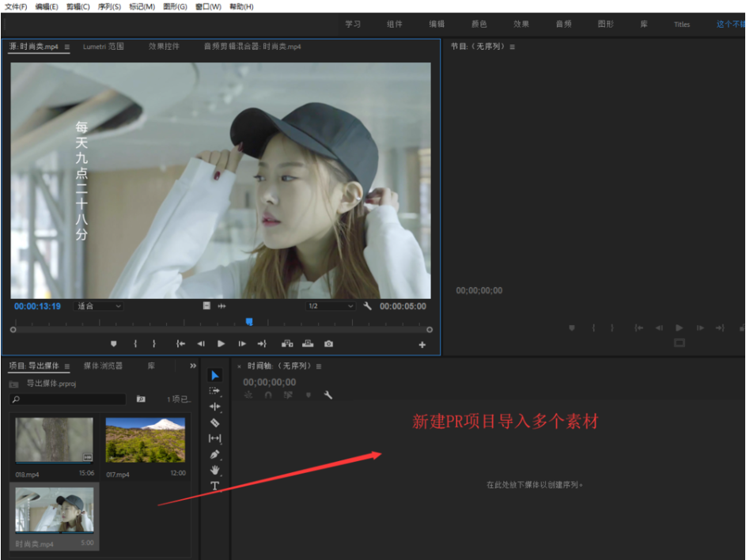Select the 017.mp4 thumbnail in the project panel

tap(146, 440)
